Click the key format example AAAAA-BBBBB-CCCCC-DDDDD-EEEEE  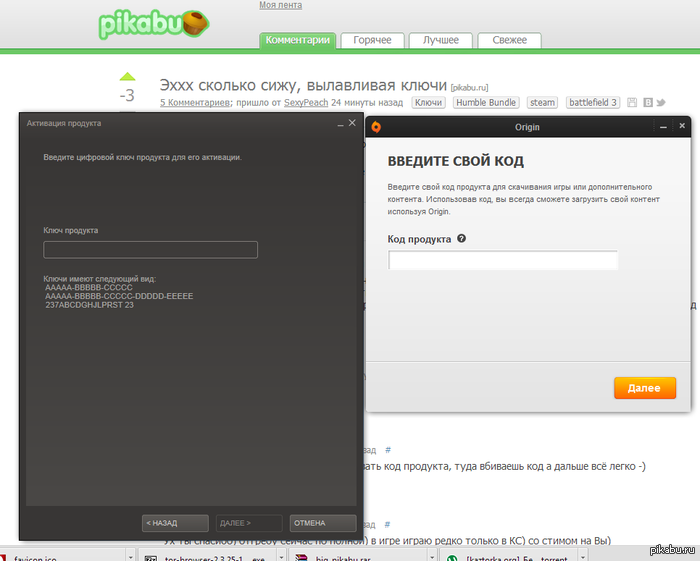(x=119, y=296)
